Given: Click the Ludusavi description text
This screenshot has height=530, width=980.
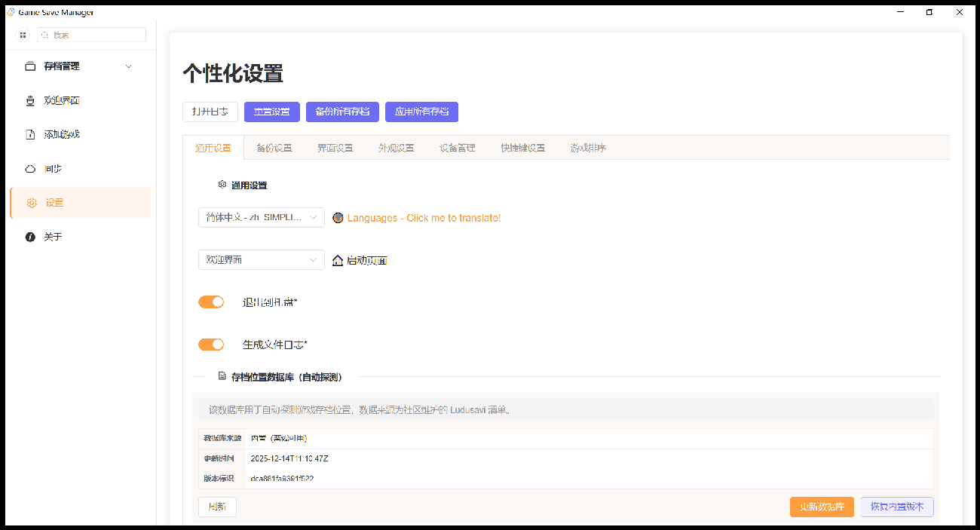Looking at the screenshot, I should coord(360,410).
